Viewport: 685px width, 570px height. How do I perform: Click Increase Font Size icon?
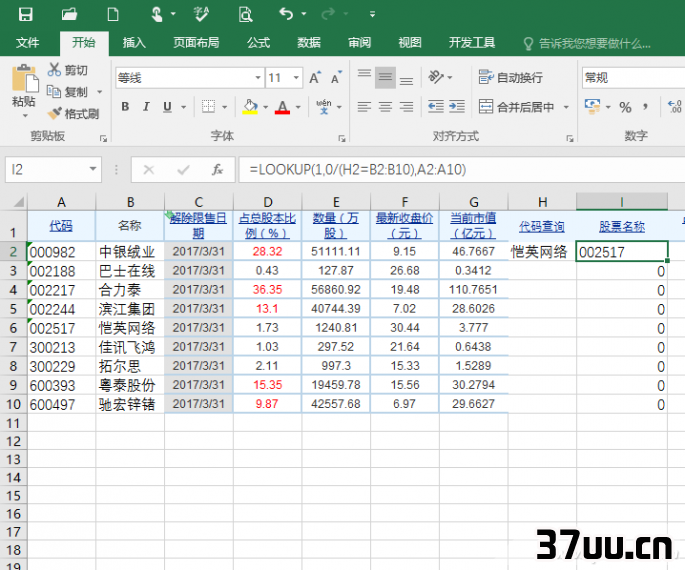(315, 78)
